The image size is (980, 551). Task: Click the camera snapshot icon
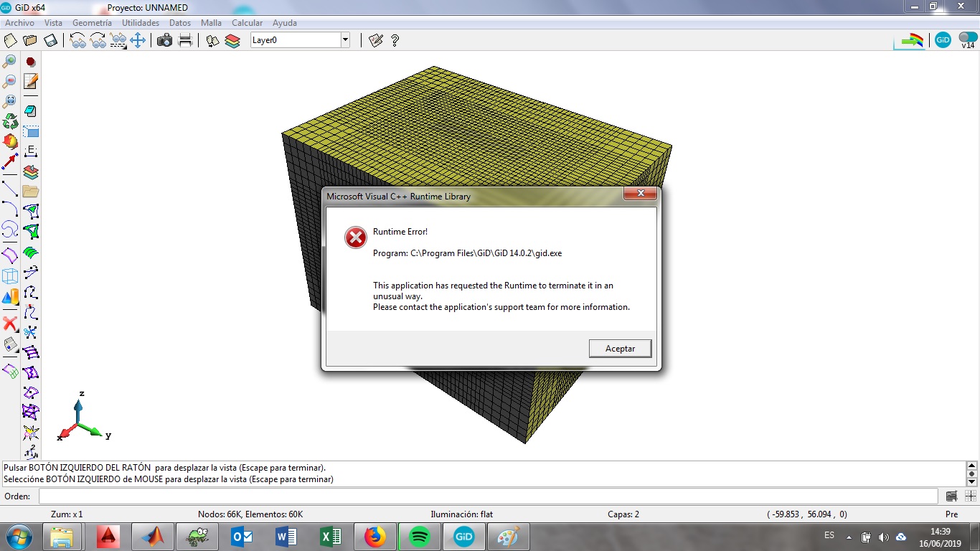coord(164,40)
